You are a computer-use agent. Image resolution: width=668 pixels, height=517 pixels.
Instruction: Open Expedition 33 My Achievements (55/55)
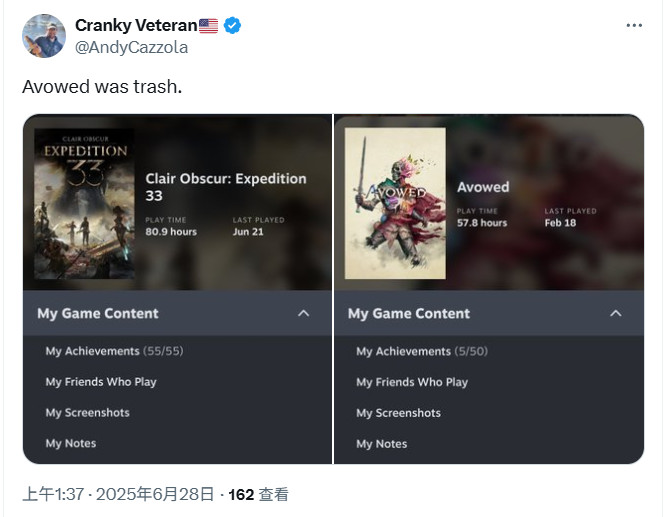114,351
